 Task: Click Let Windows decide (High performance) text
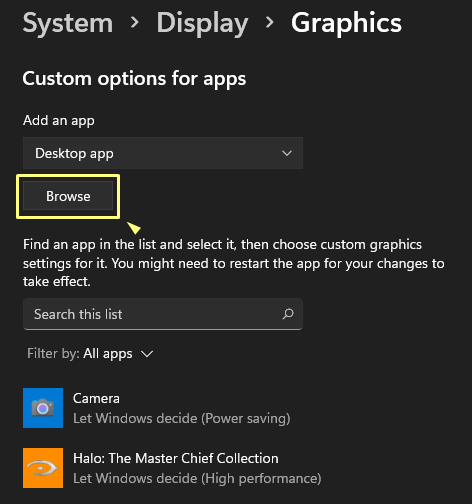pos(197,478)
